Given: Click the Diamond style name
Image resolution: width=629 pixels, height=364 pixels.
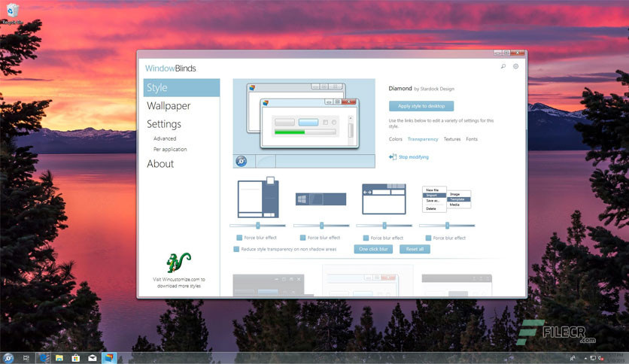Looking at the screenshot, I should point(400,88).
